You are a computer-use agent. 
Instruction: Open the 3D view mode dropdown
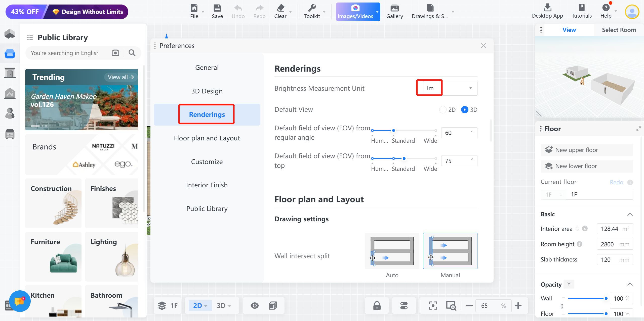(x=224, y=305)
